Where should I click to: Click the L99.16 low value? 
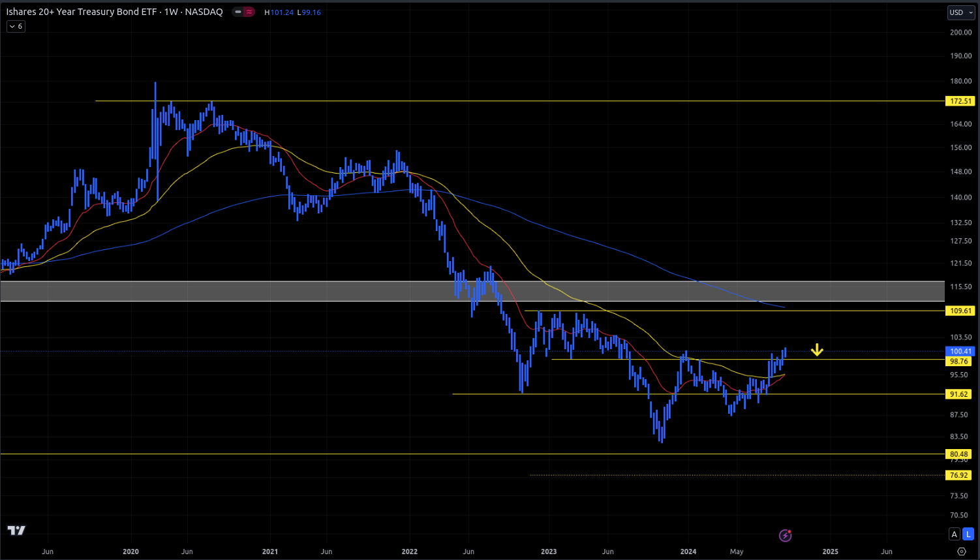click(309, 12)
